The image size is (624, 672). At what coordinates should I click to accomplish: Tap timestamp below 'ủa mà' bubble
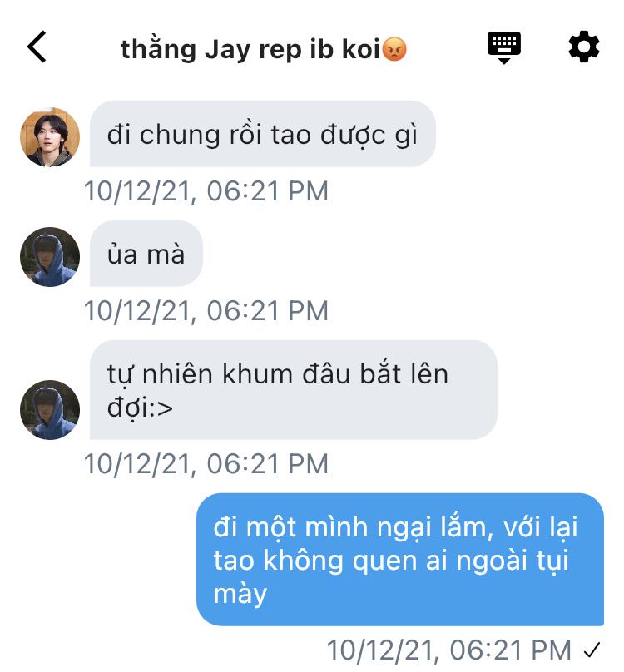[x=206, y=310]
